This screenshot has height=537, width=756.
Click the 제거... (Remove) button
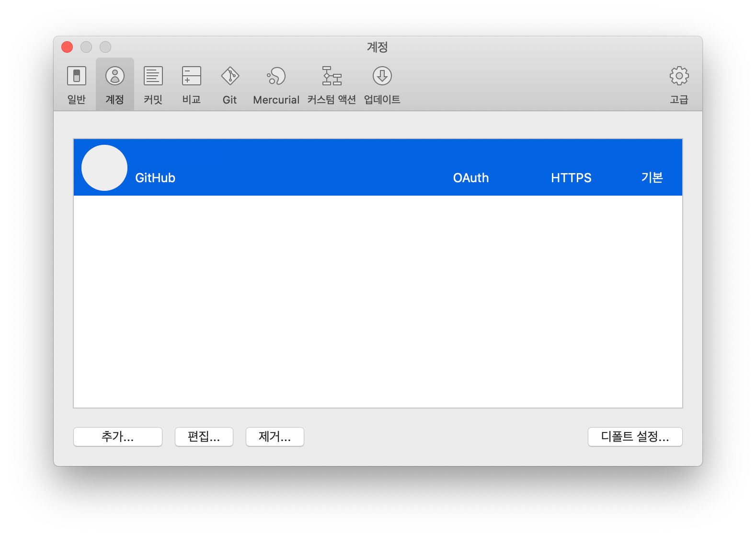pos(275,437)
